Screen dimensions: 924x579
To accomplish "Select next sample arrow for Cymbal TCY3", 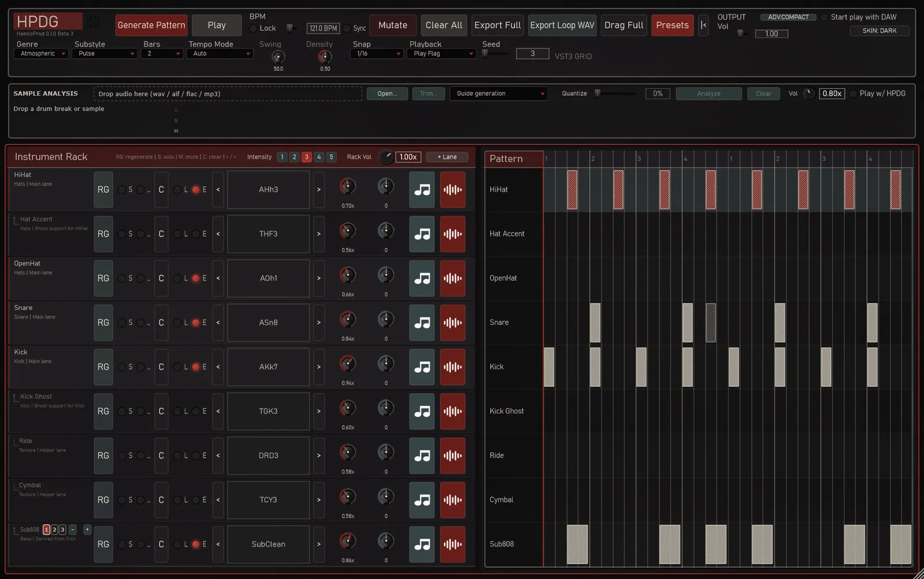I will point(319,500).
